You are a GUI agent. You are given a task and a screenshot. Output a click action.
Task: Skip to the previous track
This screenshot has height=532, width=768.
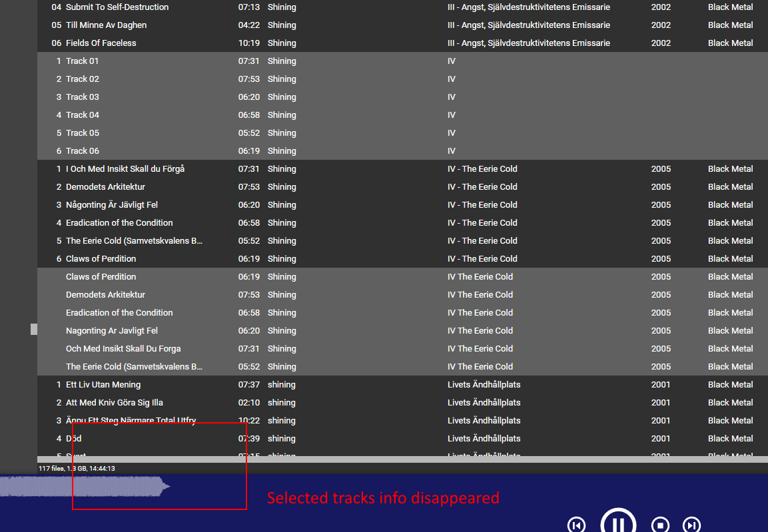click(x=576, y=525)
